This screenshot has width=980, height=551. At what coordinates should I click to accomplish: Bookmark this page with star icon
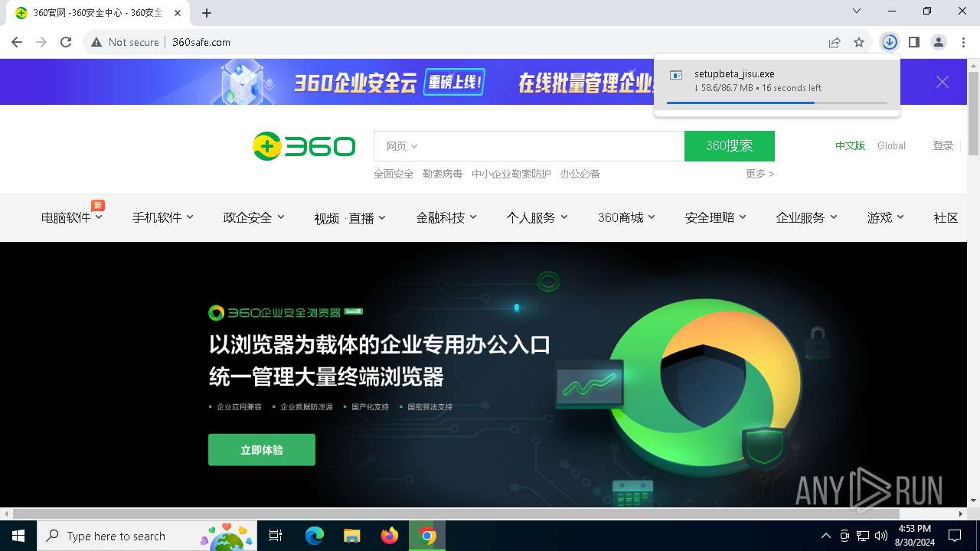[x=859, y=42]
